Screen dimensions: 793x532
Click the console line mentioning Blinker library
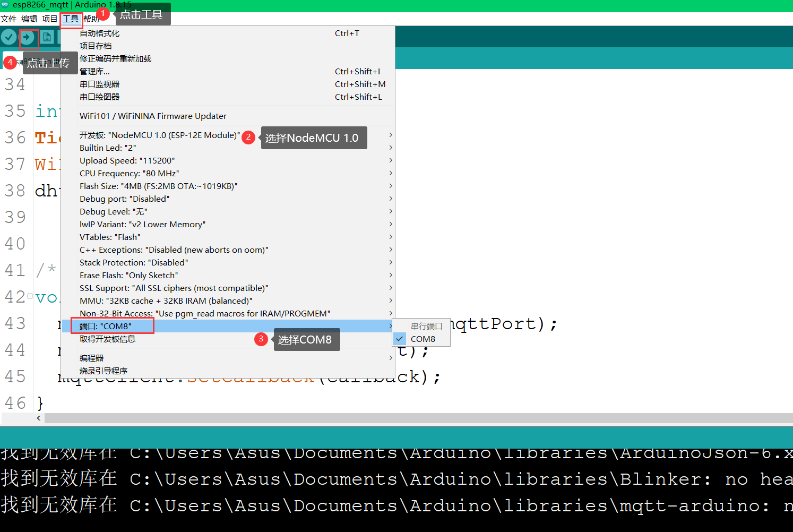397,479
